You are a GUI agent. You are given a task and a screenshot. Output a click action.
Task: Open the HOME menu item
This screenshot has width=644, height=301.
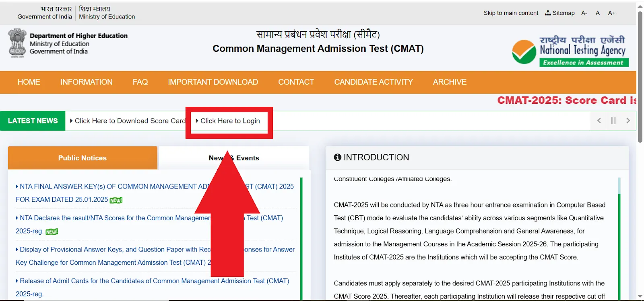tap(29, 82)
